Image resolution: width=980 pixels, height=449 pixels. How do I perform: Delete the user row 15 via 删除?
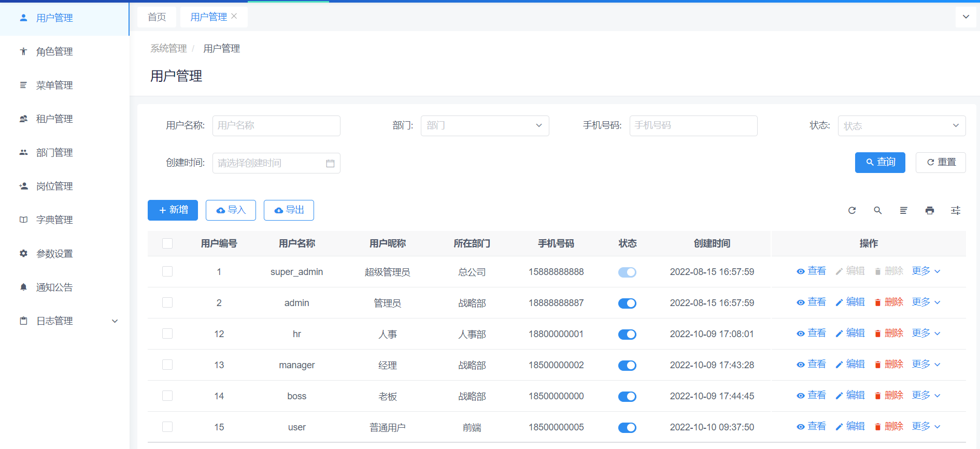click(x=889, y=426)
